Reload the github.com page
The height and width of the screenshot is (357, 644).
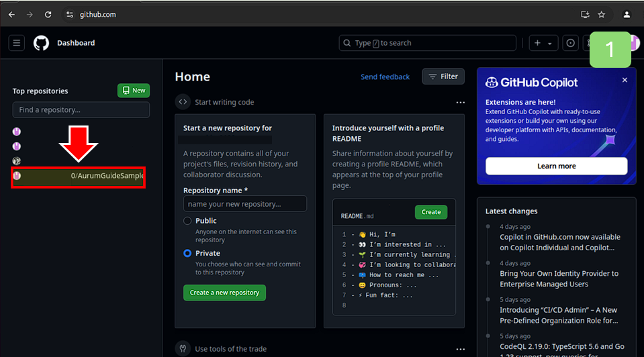pyautogui.click(x=48, y=14)
